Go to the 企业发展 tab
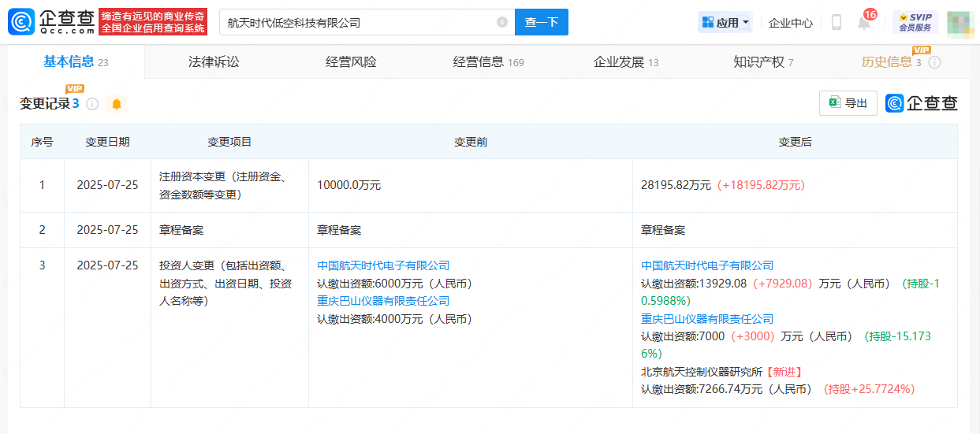Screen dimensions: 980x434 626,62
